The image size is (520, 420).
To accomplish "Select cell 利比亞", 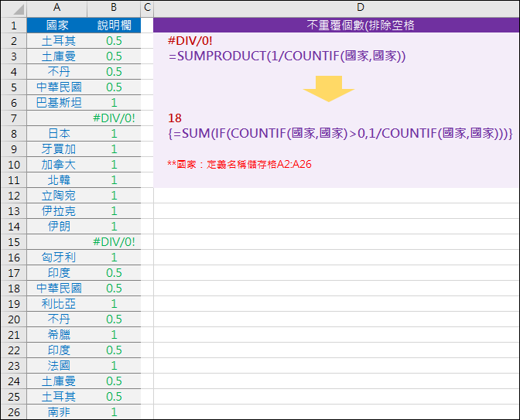I will tap(57, 304).
